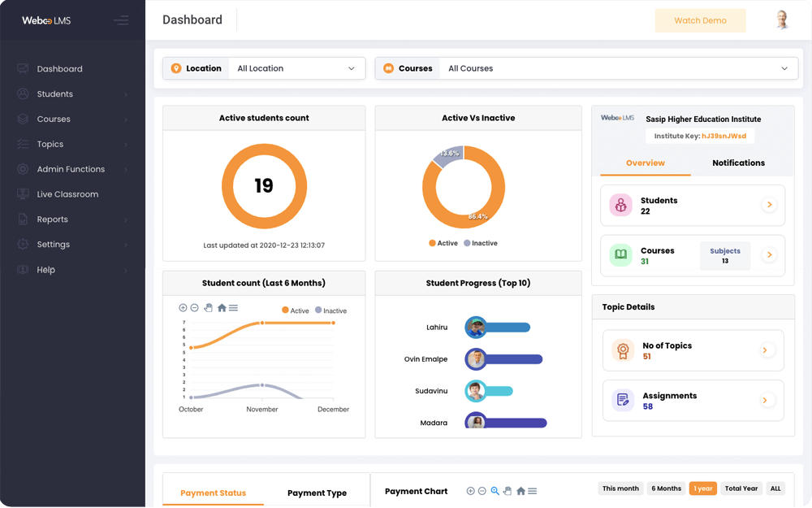The width and height of the screenshot is (812, 508).
Task: Click the No of Topics badge icon
Action: (623, 350)
